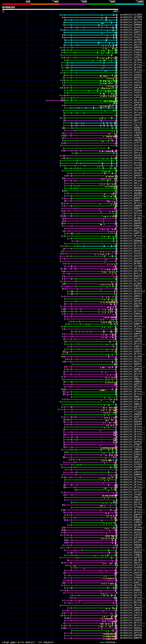Select label UniRef100_Q8LGR5

(x=131, y=170)
